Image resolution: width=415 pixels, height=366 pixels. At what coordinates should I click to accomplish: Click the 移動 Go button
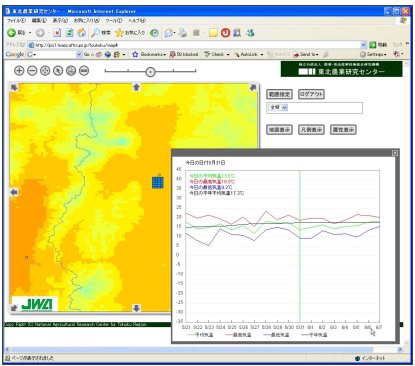pyautogui.click(x=378, y=45)
